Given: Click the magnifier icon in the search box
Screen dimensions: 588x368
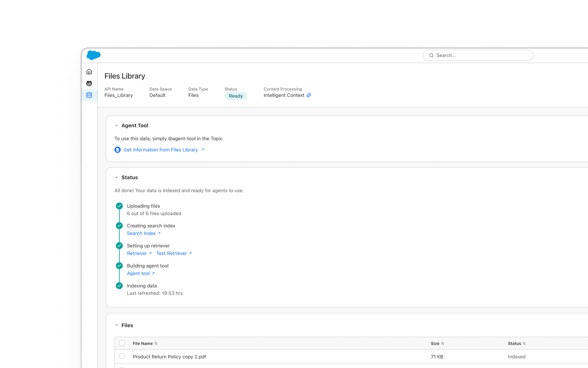Looking at the screenshot, I should pyautogui.click(x=431, y=55).
